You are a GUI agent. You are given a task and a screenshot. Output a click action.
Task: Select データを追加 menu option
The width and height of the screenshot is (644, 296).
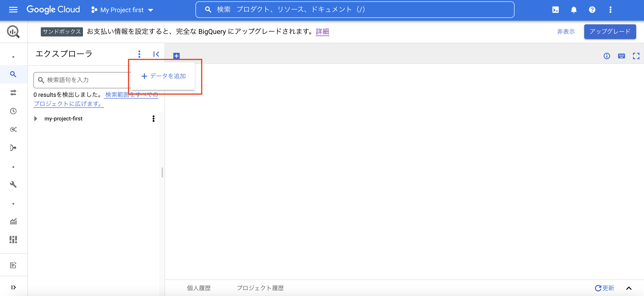point(163,76)
